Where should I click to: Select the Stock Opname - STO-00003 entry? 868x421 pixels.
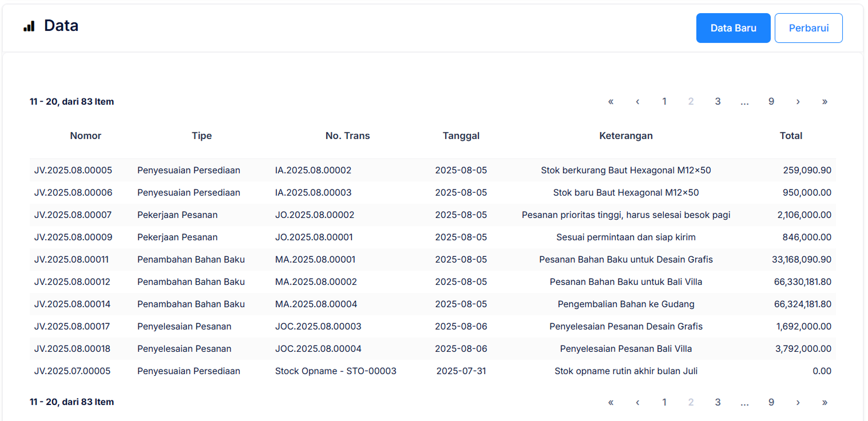point(335,371)
